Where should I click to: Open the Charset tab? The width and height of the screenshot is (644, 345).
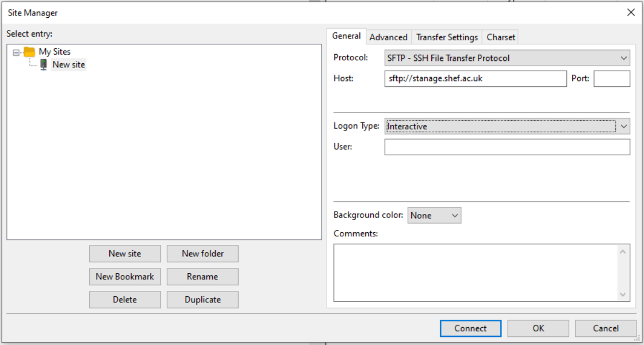501,37
